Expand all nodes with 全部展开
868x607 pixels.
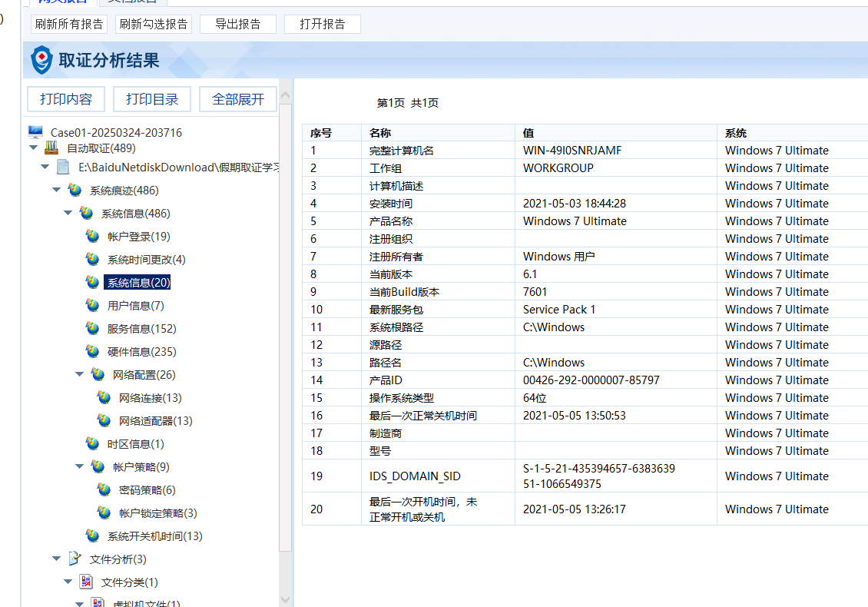click(238, 99)
